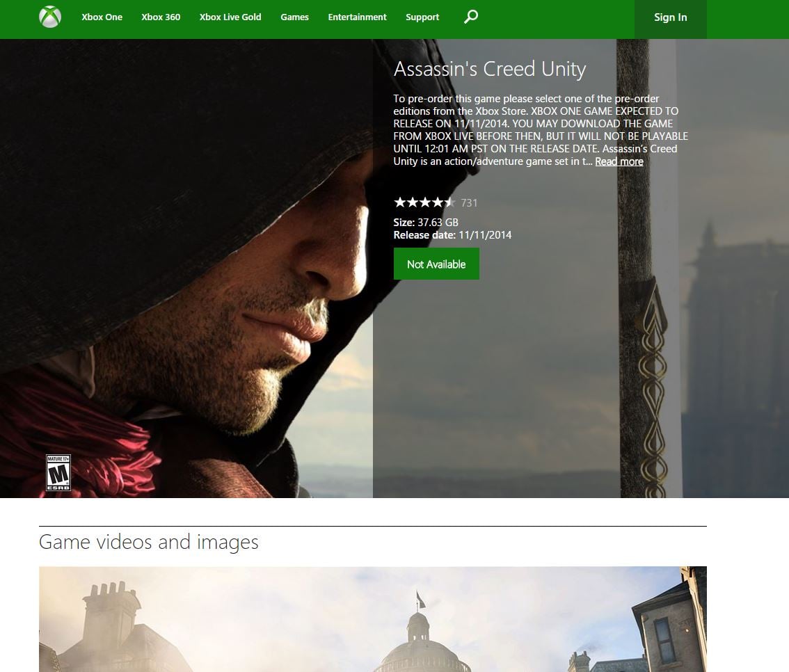Click the 731 ratings count
This screenshot has height=672, width=789.
coord(470,202)
